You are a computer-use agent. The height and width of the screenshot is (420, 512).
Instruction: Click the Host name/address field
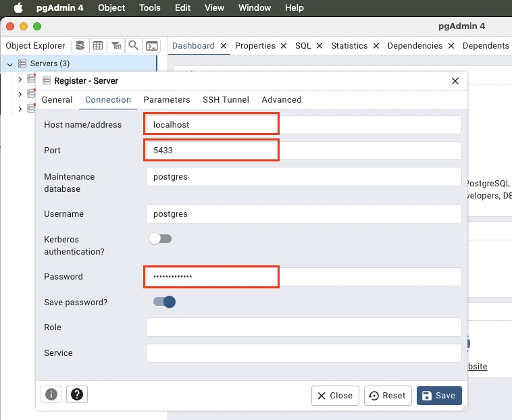(304, 125)
